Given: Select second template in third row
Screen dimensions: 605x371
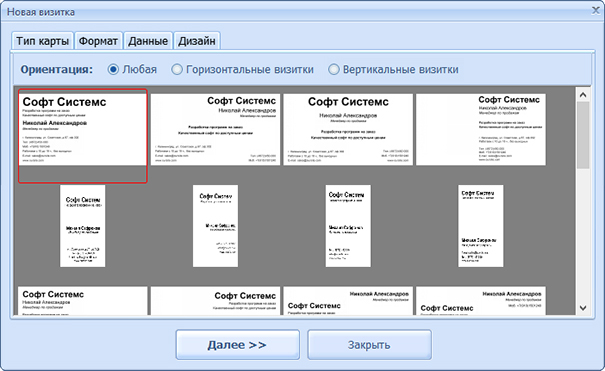Looking at the screenshot, I should [x=215, y=301].
